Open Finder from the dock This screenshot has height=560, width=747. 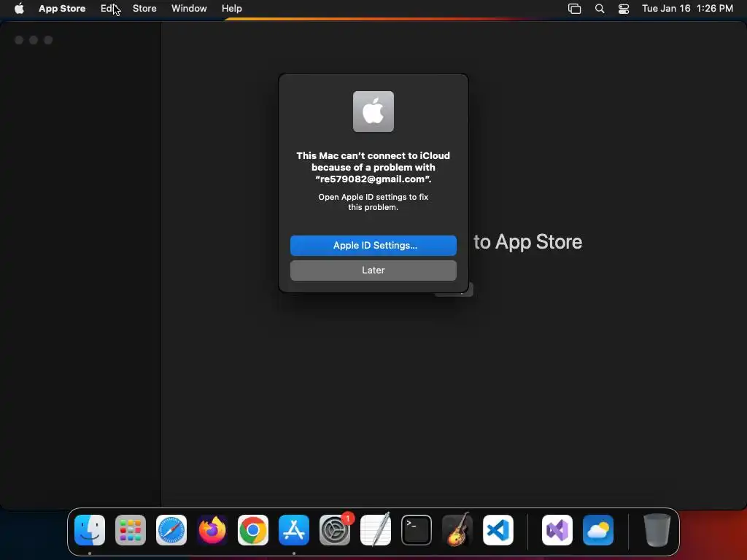point(90,530)
